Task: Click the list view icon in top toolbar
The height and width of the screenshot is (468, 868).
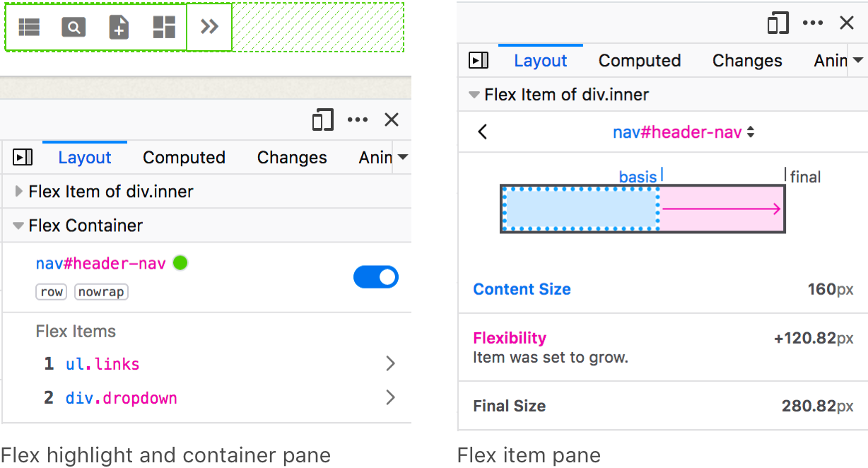Action: point(29,28)
